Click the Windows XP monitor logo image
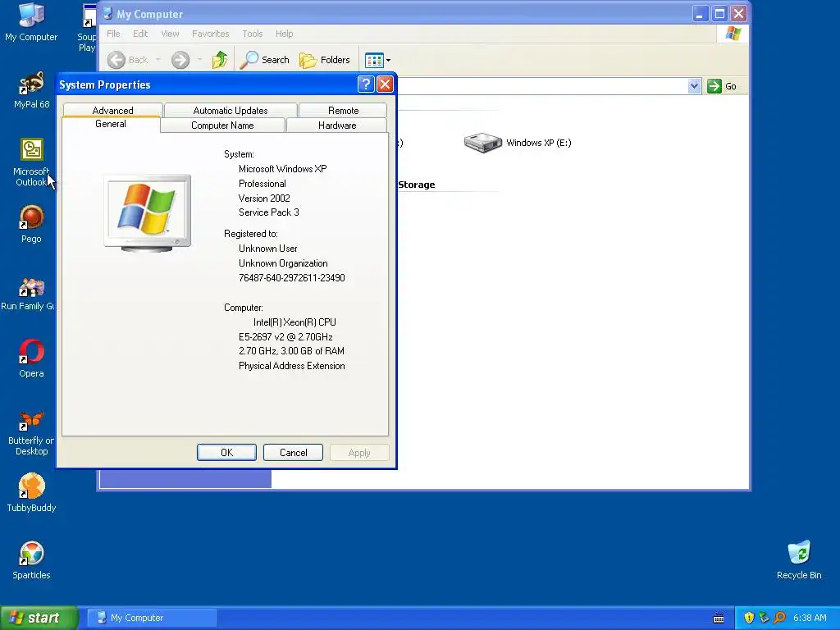Image resolution: width=840 pixels, height=630 pixels. 148,212
